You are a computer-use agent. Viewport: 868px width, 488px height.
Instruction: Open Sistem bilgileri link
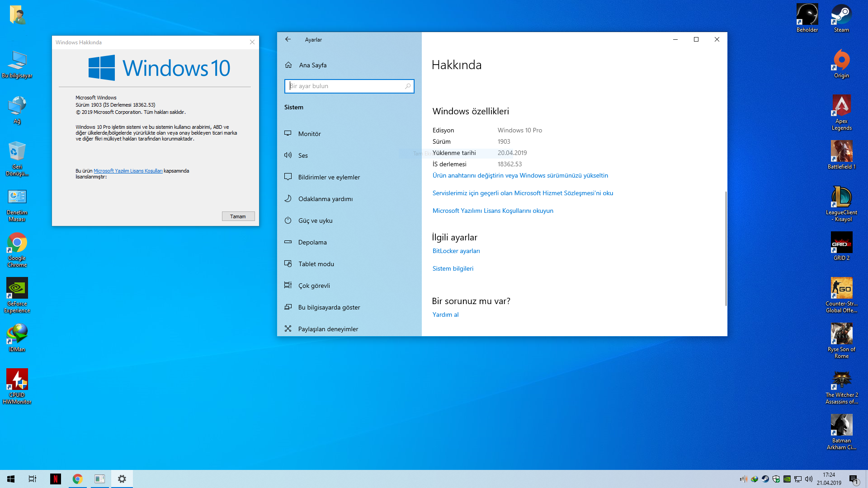point(453,268)
